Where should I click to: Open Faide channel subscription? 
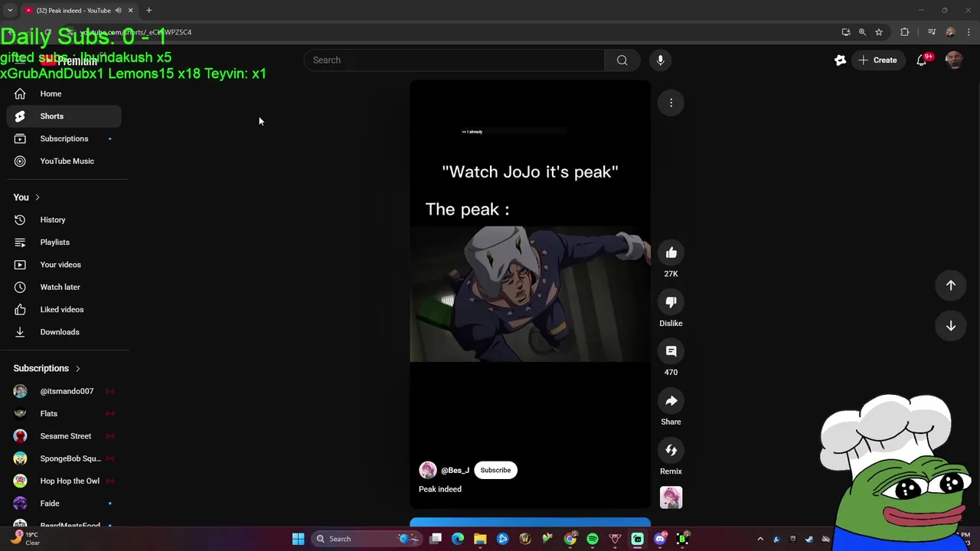[64, 504]
